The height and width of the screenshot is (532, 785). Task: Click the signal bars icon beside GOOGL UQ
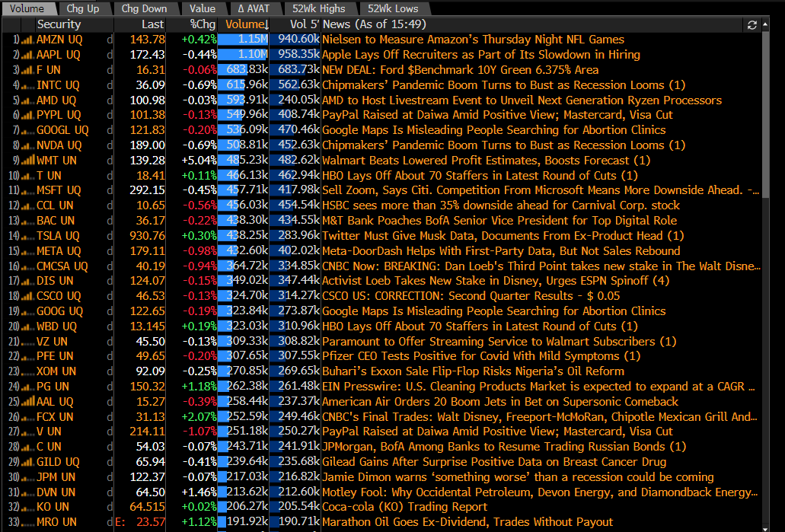[x=27, y=130]
